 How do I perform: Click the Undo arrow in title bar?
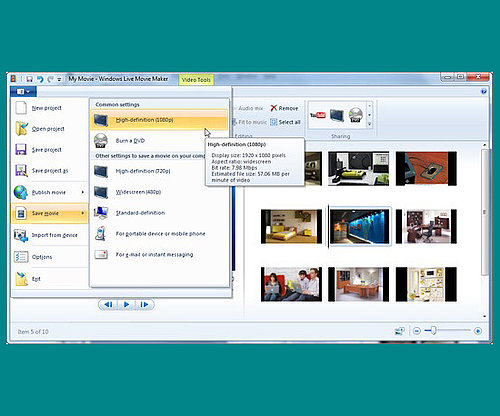pyautogui.click(x=40, y=79)
